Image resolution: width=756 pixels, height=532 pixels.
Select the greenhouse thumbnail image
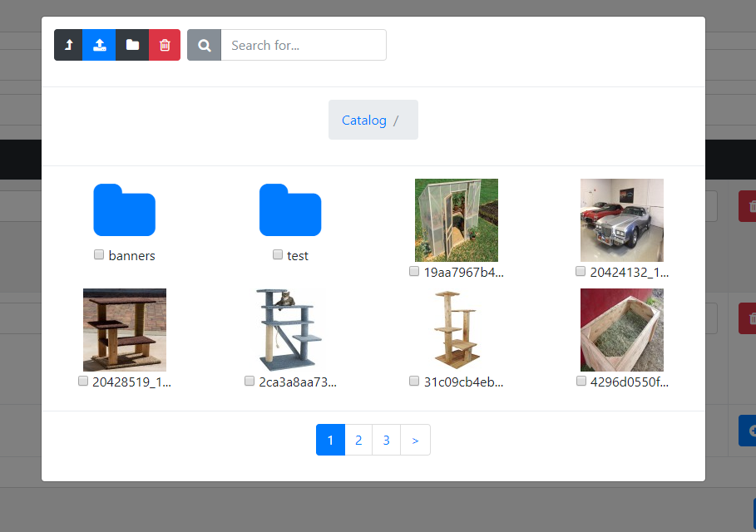[457, 220]
